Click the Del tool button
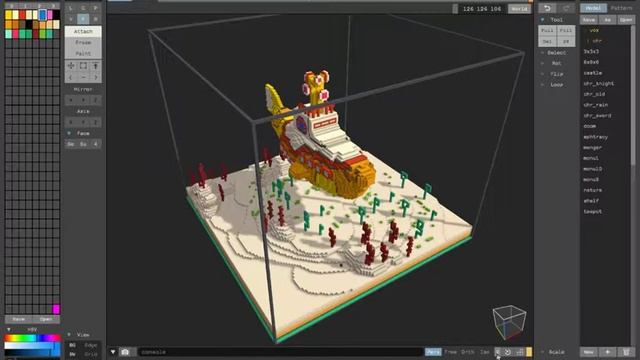 pos(547,42)
